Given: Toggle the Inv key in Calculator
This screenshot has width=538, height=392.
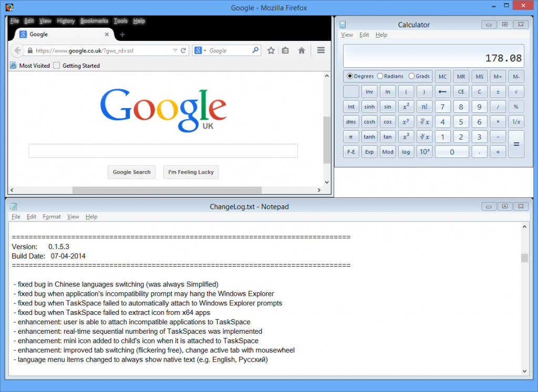Looking at the screenshot, I should point(369,91).
